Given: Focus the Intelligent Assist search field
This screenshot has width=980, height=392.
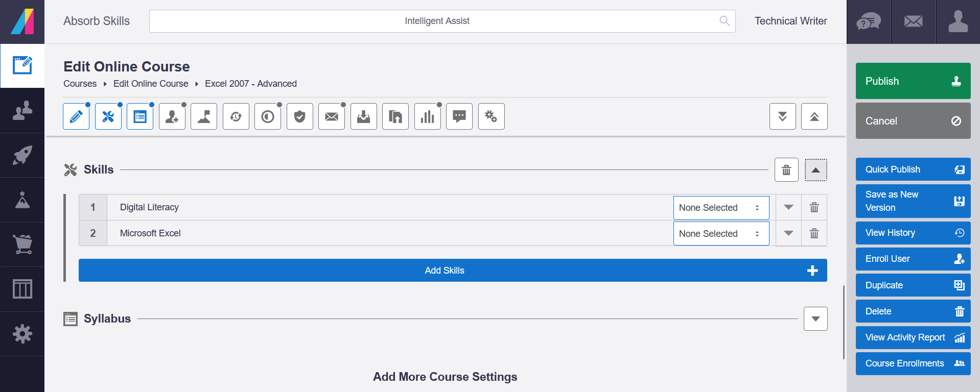Looking at the screenshot, I should 442,21.
